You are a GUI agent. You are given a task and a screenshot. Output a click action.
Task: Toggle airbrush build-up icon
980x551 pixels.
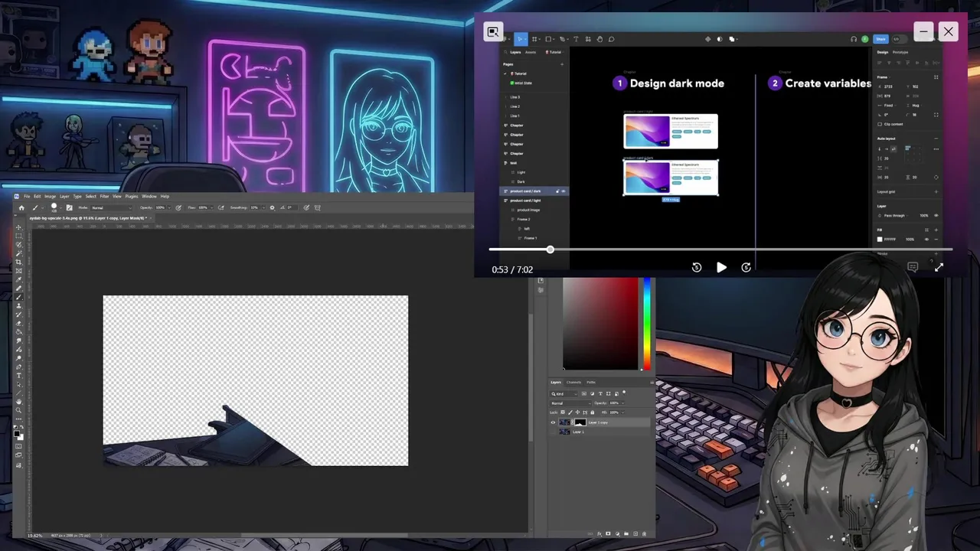click(x=220, y=208)
